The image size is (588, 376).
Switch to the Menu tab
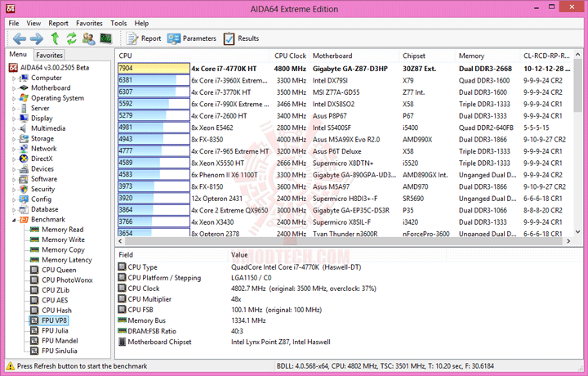[18, 55]
